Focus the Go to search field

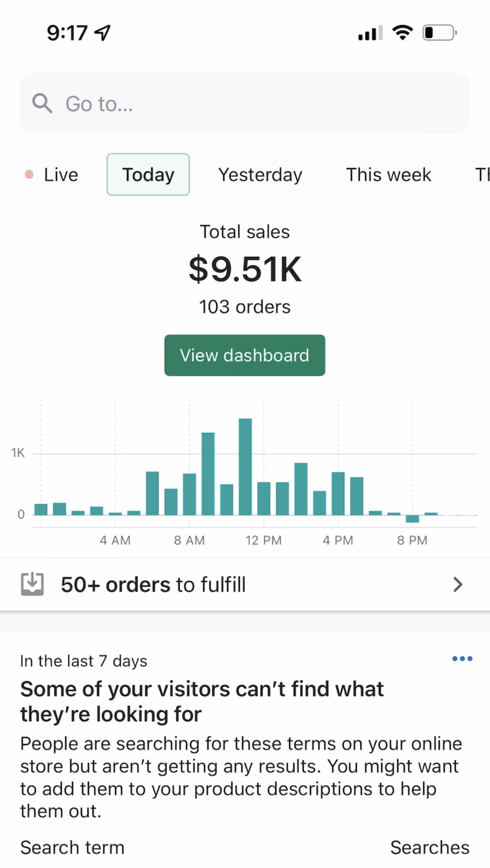point(245,103)
